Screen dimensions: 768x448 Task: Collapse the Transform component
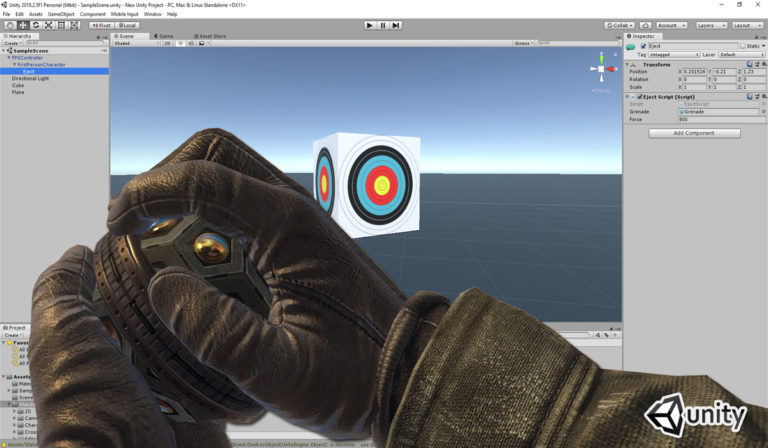pyautogui.click(x=627, y=64)
